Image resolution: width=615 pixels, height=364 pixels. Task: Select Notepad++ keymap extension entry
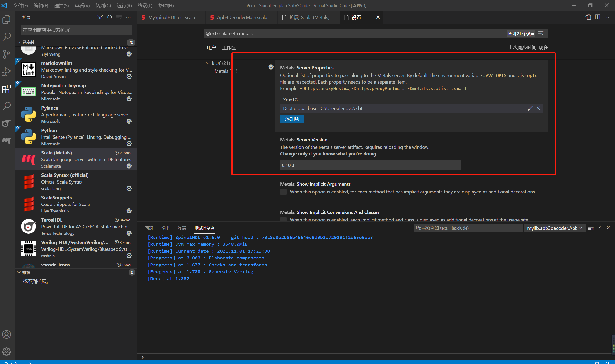click(x=76, y=92)
